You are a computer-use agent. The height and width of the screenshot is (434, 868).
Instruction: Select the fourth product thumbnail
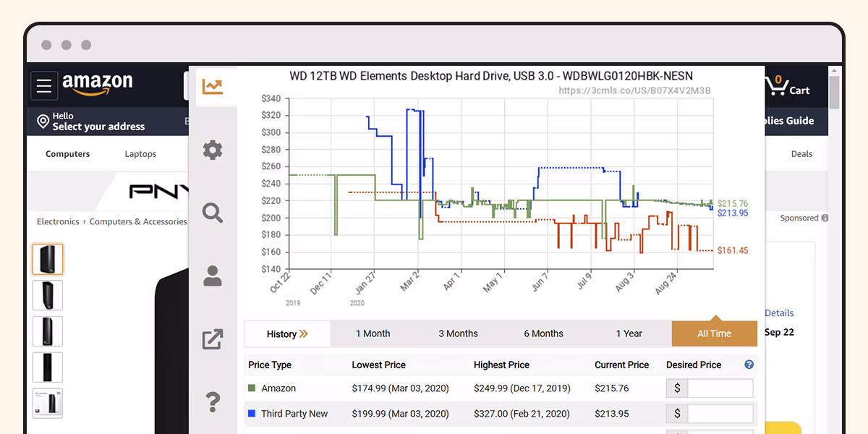[48, 367]
